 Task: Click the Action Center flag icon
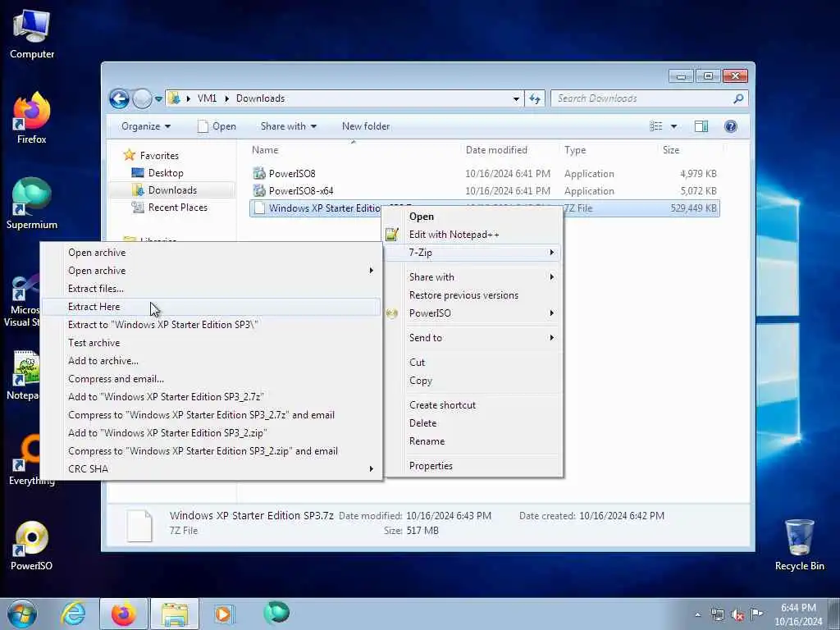(x=756, y=614)
